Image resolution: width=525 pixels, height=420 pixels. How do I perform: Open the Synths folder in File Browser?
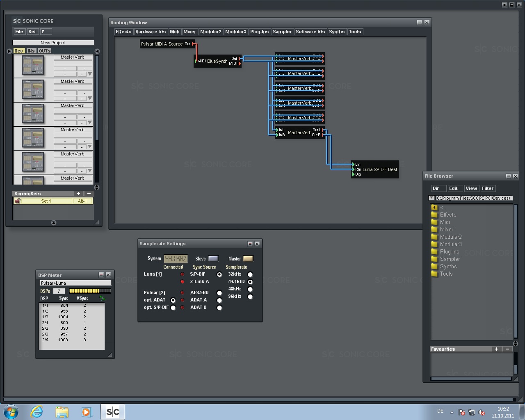point(448,267)
